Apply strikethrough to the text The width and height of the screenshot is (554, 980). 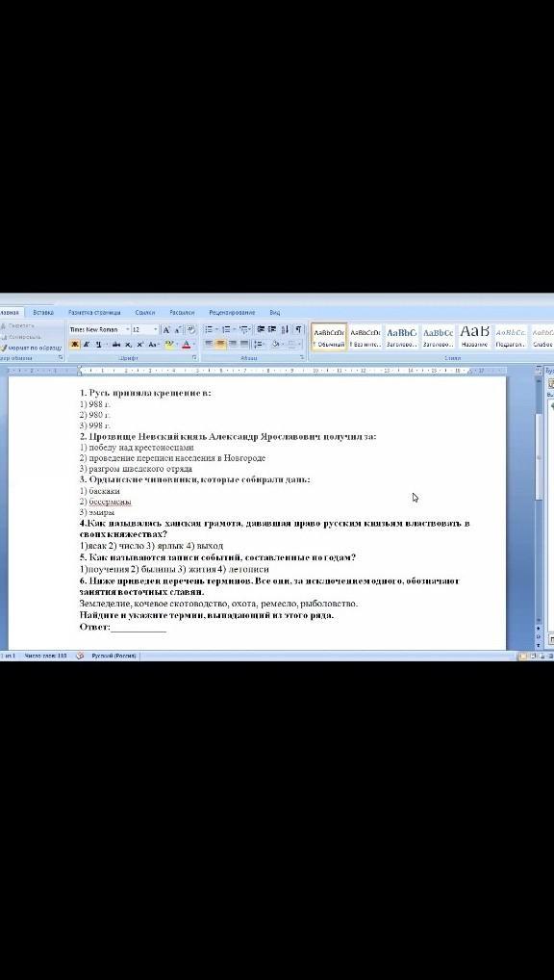pos(116,345)
